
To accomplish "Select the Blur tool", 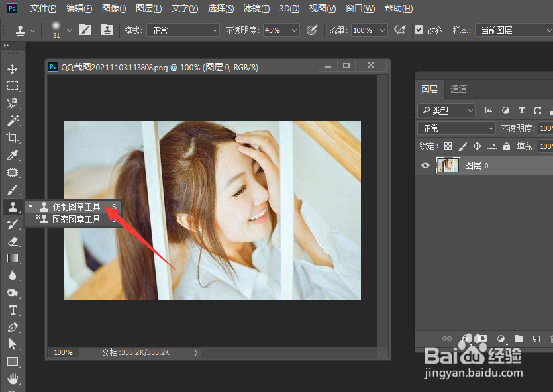I will [x=13, y=275].
